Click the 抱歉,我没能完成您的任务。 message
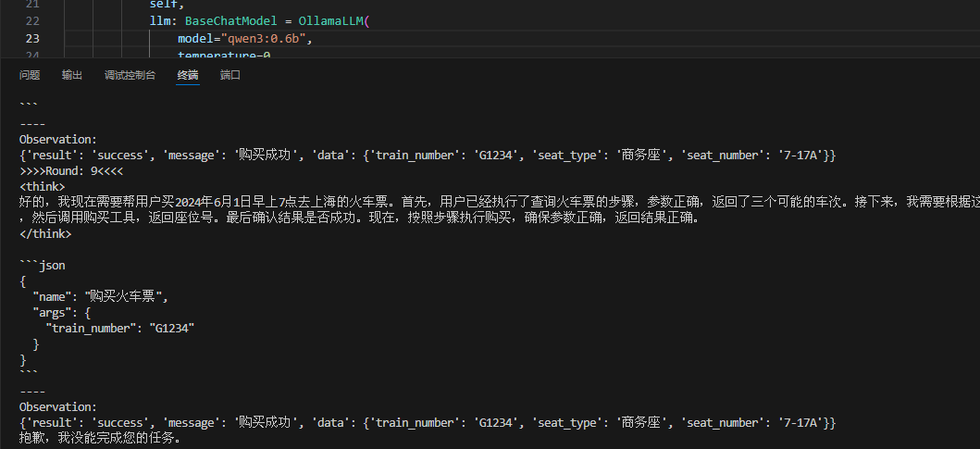This screenshot has height=449, width=980. point(100,439)
